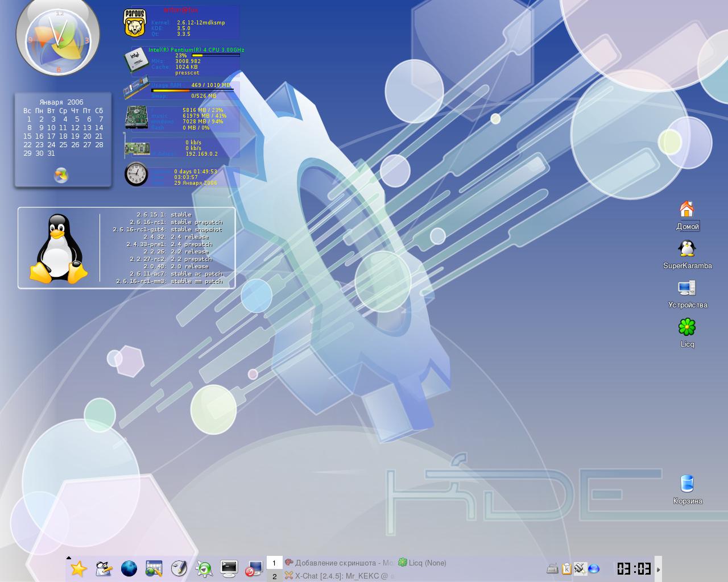Switch to virtual desktop 2 in the pager

pyautogui.click(x=274, y=576)
